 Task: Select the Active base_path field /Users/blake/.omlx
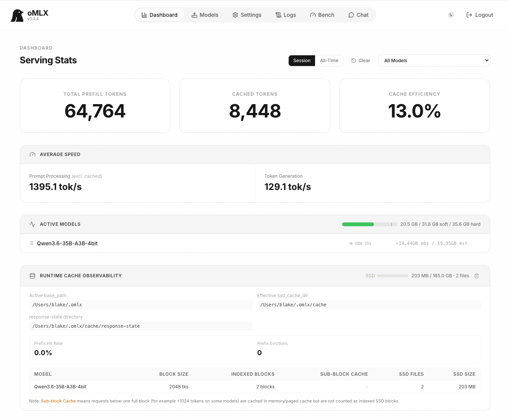[141, 305]
